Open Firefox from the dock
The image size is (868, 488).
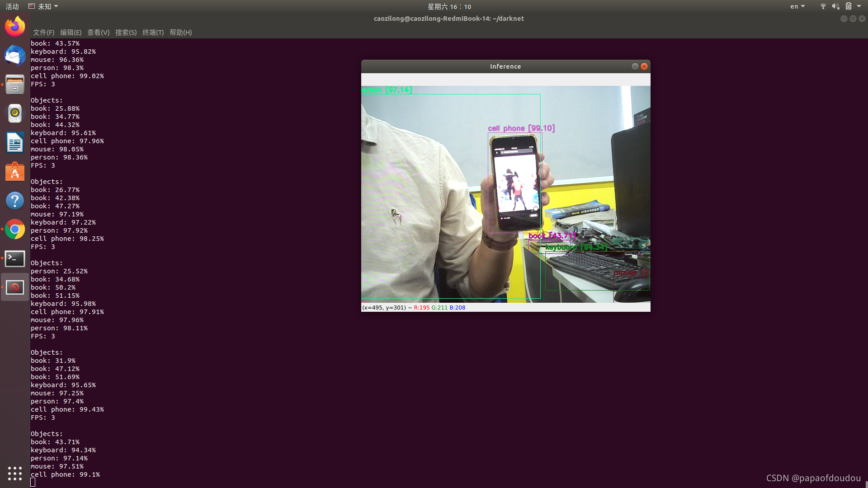[x=15, y=27]
